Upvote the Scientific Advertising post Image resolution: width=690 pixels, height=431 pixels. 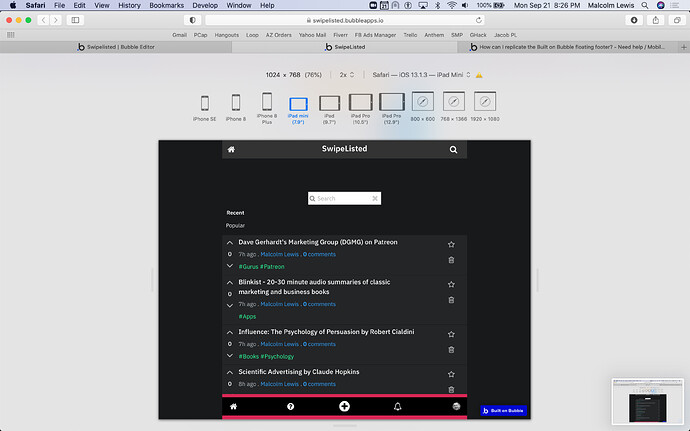pos(230,372)
